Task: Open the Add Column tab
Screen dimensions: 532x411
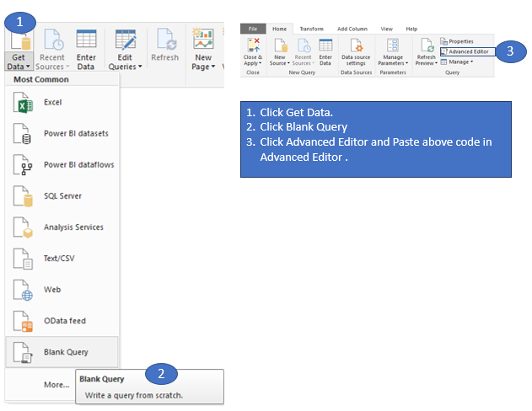Action: click(x=352, y=29)
